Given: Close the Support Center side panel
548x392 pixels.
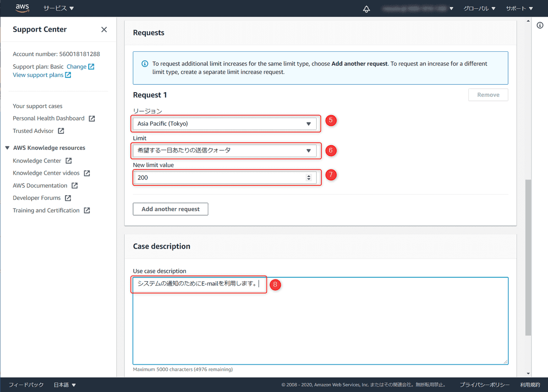Looking at the screenshot, I should point(104,29).
